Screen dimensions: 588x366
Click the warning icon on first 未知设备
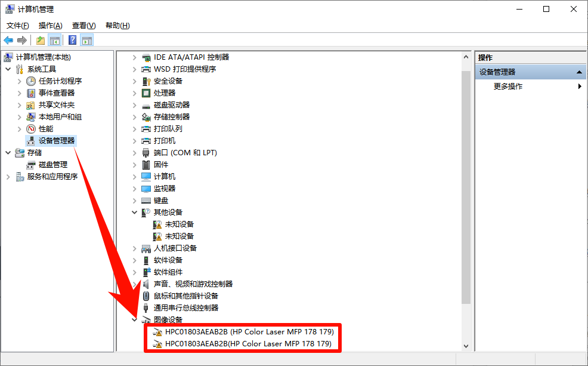click(x=158, y=224)
